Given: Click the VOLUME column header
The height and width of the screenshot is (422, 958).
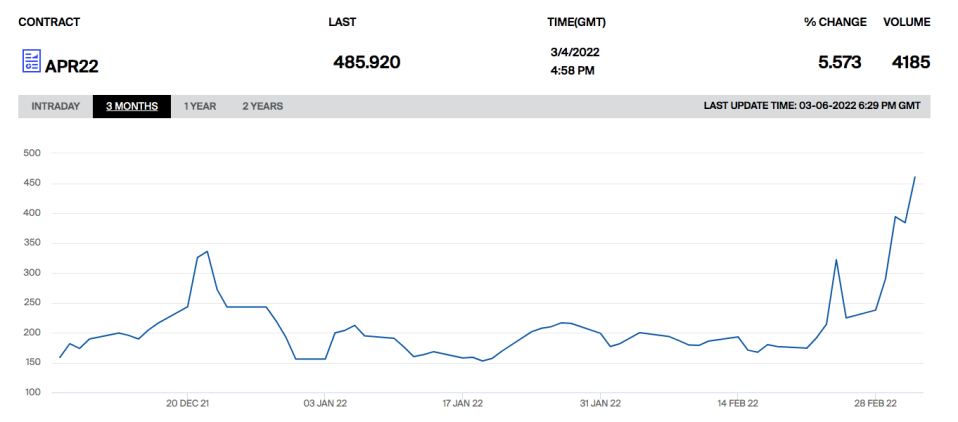Looking at the screenshot, I should point(906,22).
